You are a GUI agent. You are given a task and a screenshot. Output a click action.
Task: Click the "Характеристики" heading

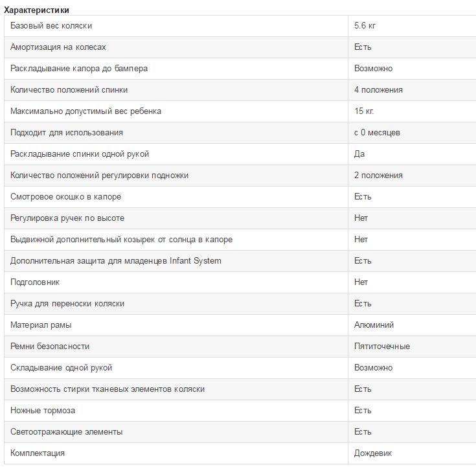click(x=37, y=10)
